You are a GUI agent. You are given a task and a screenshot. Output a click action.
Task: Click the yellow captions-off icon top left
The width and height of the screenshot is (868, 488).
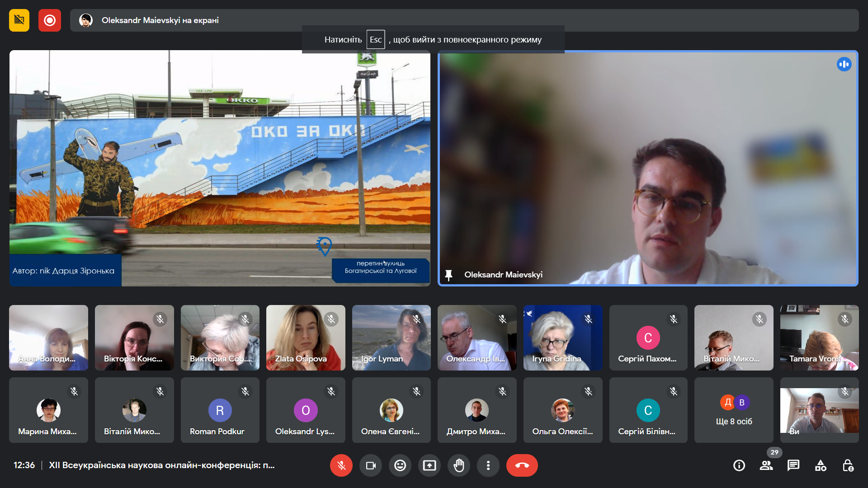coord(19,20)
